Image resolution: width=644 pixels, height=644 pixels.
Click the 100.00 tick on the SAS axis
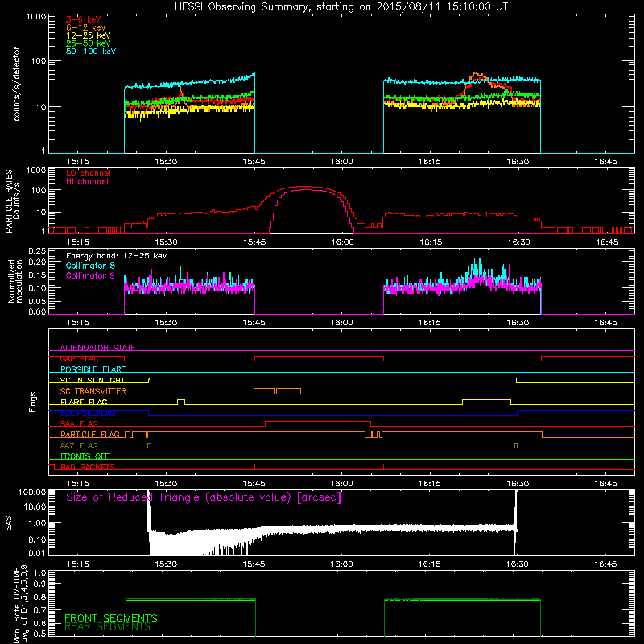point(32,492)
